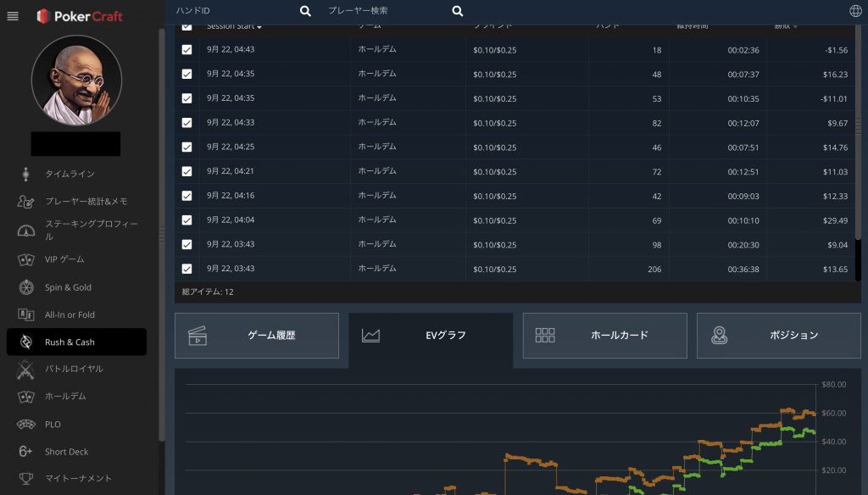Uncheck the 9月 22, 04:16 session
868x495 pixels.
point(186,196)
